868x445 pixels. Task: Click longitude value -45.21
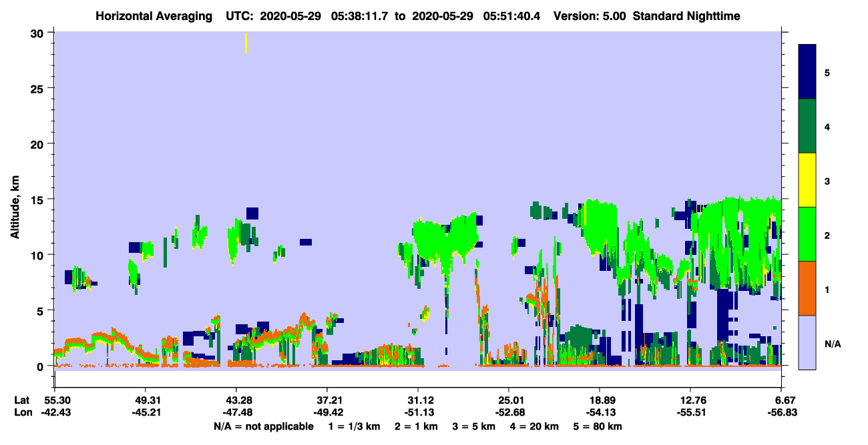(145, 413)
